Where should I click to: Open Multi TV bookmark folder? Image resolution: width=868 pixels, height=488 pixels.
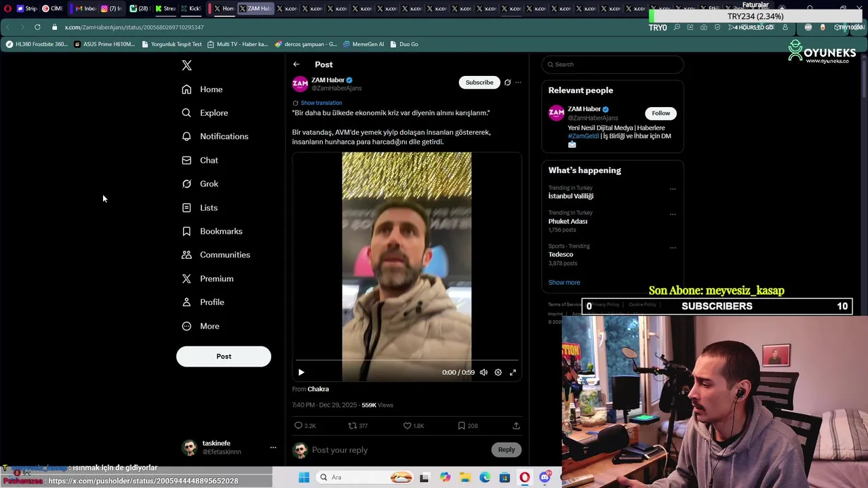[237, 44]
